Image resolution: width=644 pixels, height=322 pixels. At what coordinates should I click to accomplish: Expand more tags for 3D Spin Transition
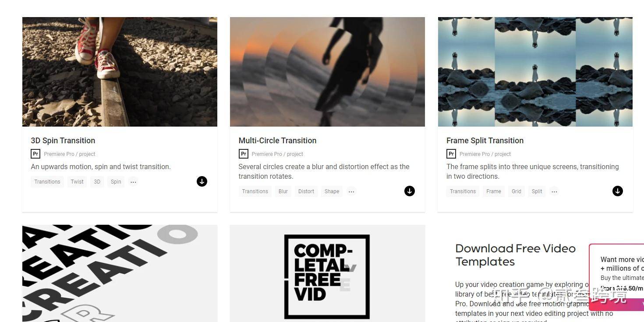coord(133,182)
